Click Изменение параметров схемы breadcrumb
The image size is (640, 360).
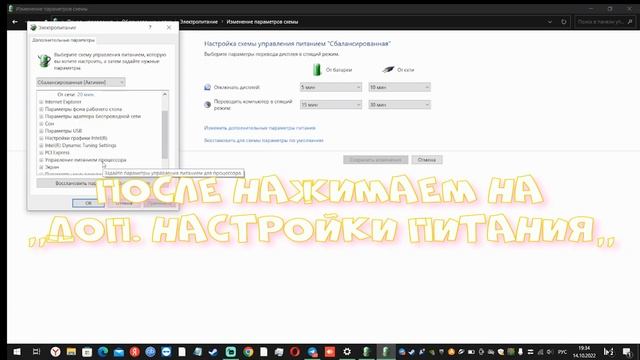[262, 22]
